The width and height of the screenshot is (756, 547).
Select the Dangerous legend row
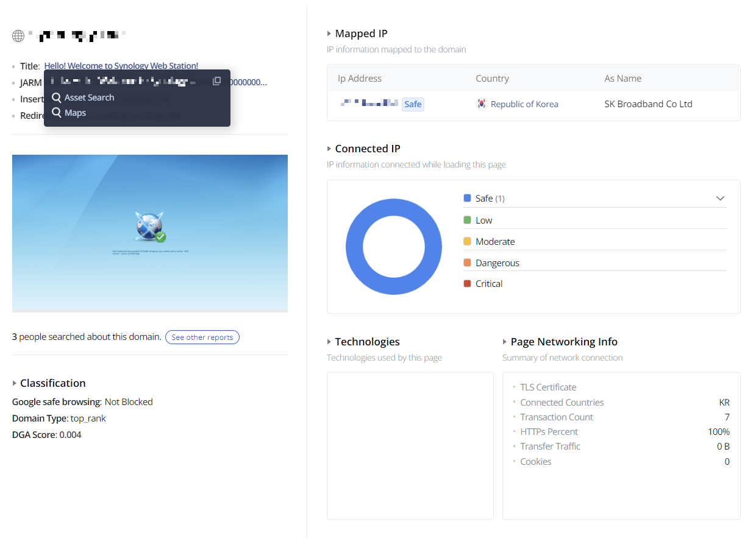click(595, 263)
